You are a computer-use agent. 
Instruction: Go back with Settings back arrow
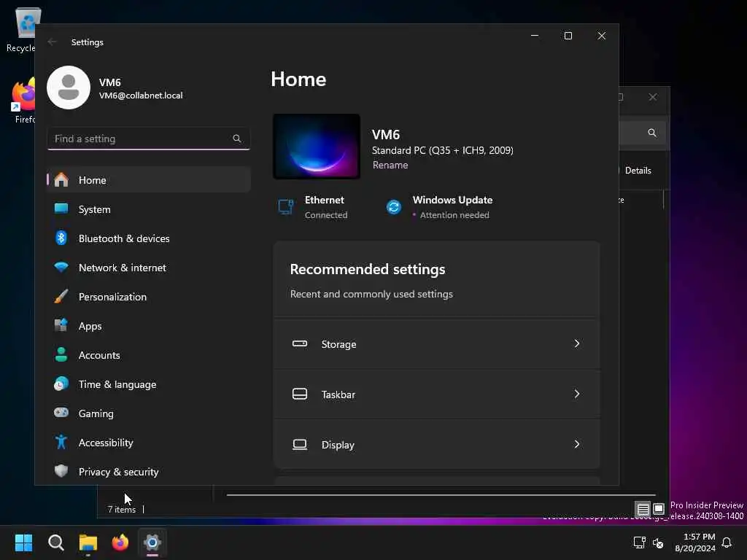(53, 42)
